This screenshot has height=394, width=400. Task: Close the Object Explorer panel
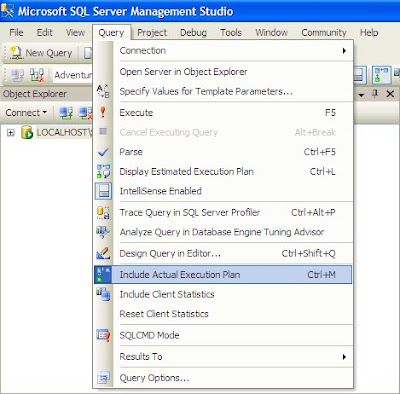(390, 94)
